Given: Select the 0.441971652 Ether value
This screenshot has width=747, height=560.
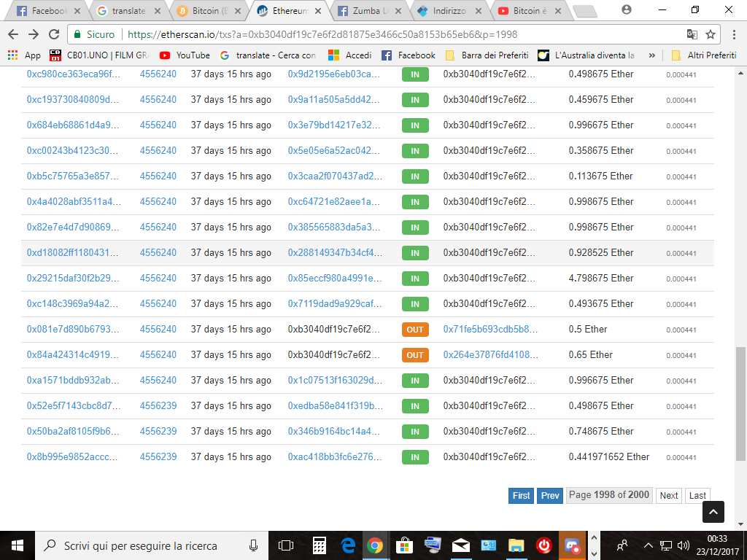Looking at the screenshot, I should point(609,456).
